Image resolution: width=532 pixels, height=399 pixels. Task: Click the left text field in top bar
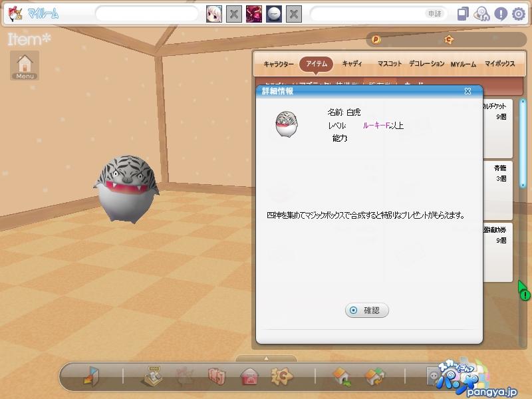tap(147, 14)
